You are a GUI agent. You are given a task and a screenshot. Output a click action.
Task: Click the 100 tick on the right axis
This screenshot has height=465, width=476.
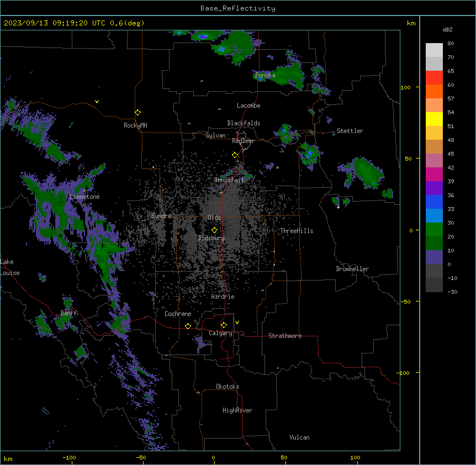(405, 87)
